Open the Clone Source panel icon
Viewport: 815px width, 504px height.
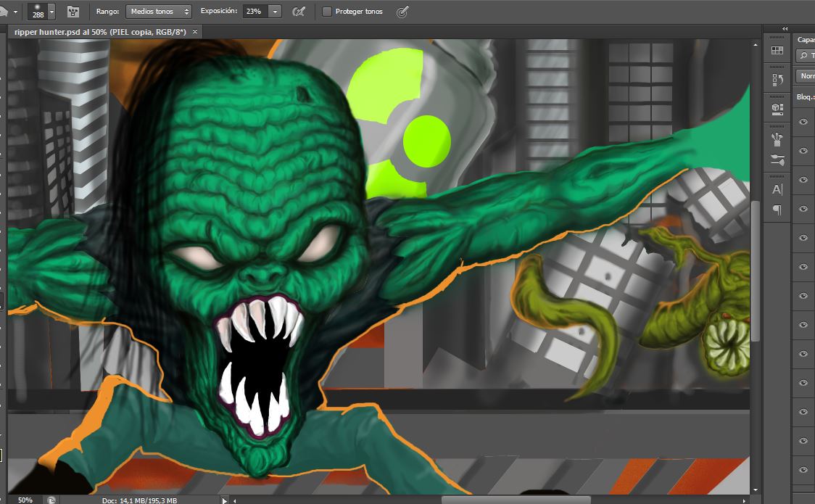pos(777,160)
